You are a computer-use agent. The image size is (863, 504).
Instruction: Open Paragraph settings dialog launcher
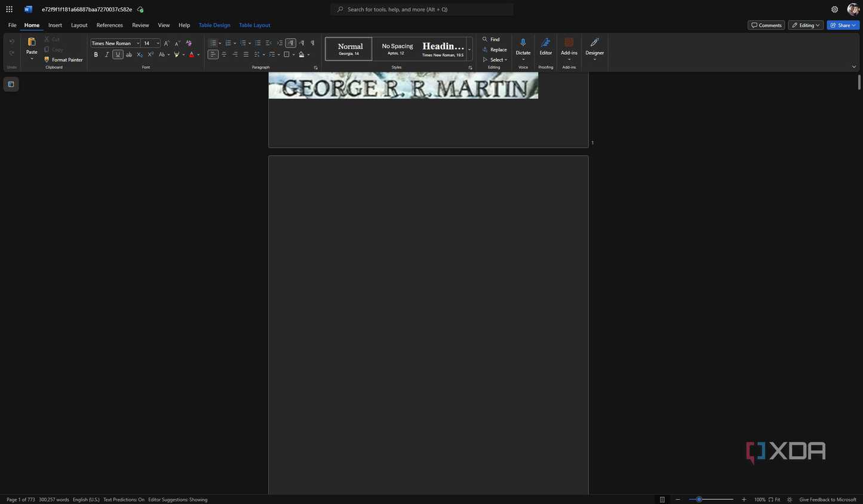315,67
